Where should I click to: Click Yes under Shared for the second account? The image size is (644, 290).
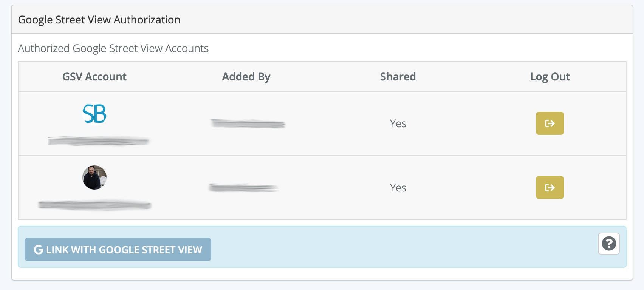tap(398, 187)
